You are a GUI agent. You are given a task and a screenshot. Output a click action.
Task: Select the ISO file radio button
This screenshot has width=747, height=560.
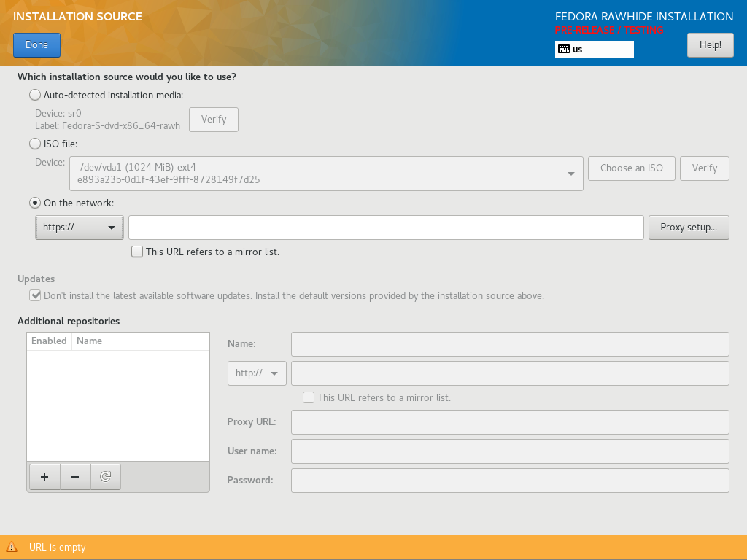coord(35,144)
